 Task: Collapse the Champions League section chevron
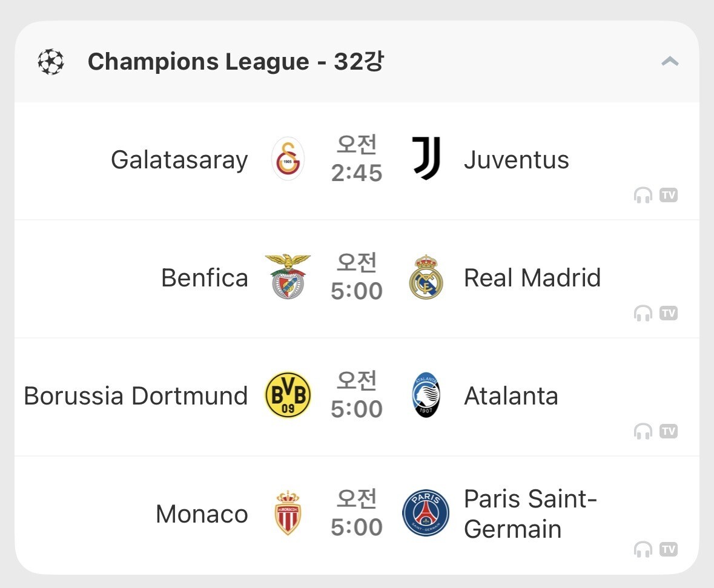670,61
